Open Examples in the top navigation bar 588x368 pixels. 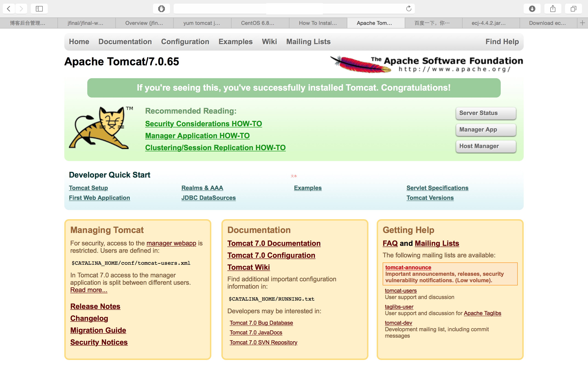(x=235, y=42)
